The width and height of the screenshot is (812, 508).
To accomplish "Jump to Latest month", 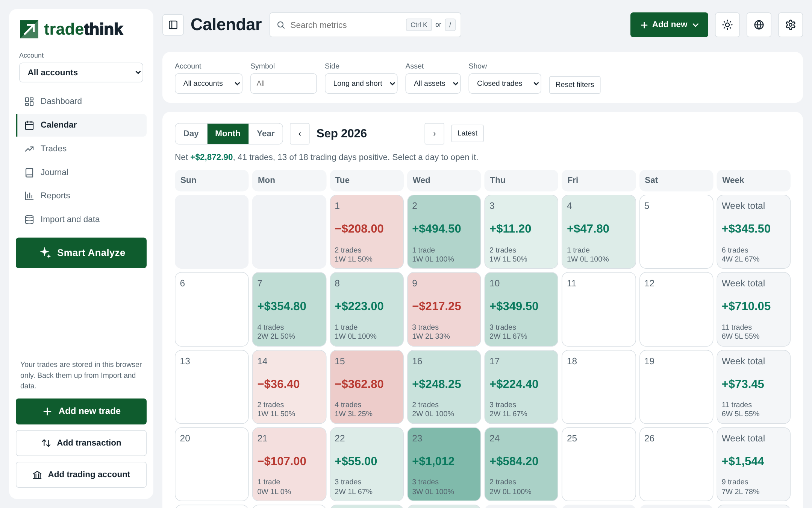I will coord(467,133).
